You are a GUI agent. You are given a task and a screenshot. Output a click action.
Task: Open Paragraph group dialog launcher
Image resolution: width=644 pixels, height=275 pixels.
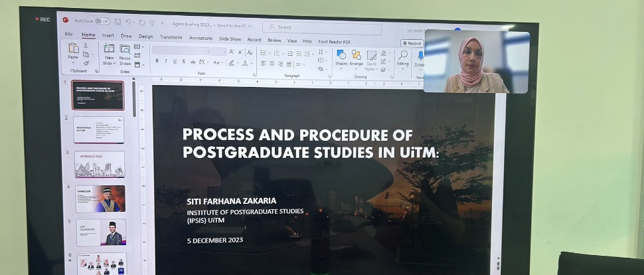click(x=329, y=76)
